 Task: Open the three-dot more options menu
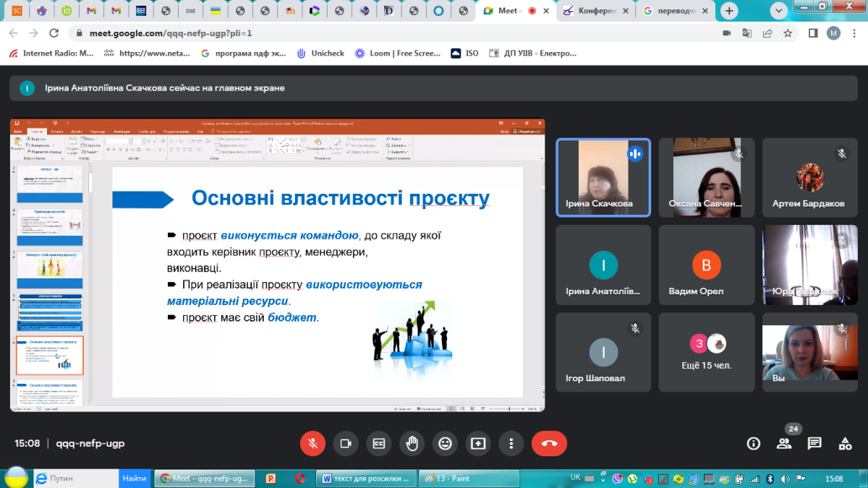click(x=511, y=443)
